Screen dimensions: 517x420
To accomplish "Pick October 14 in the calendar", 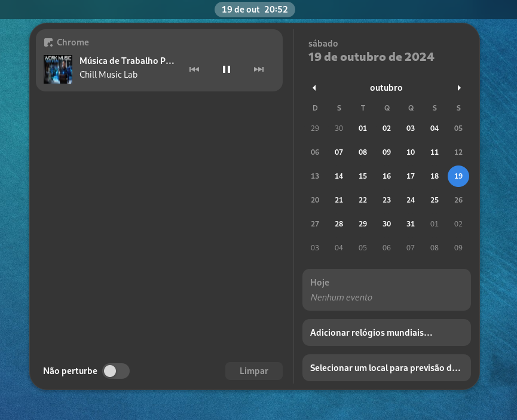I will coord(339,176).
